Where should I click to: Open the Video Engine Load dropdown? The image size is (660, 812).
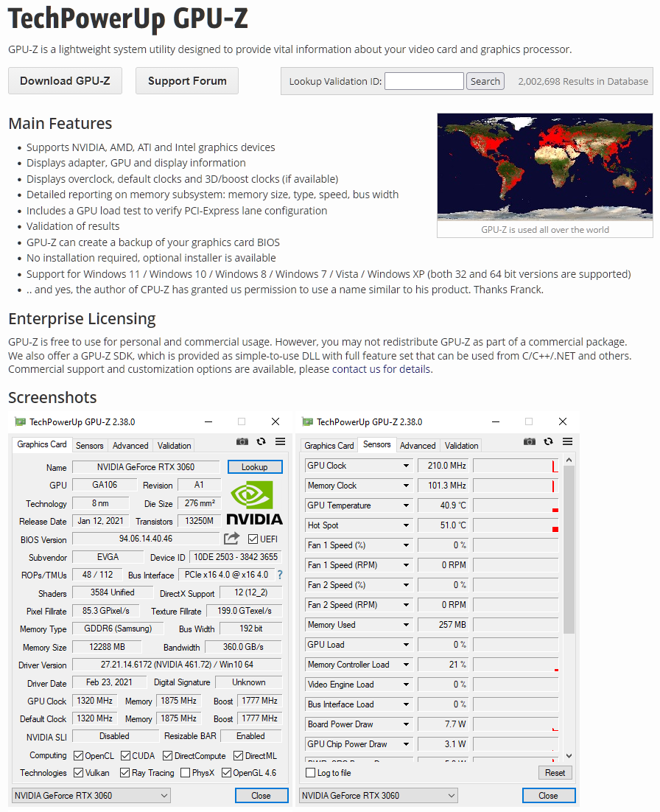point(407,684)
